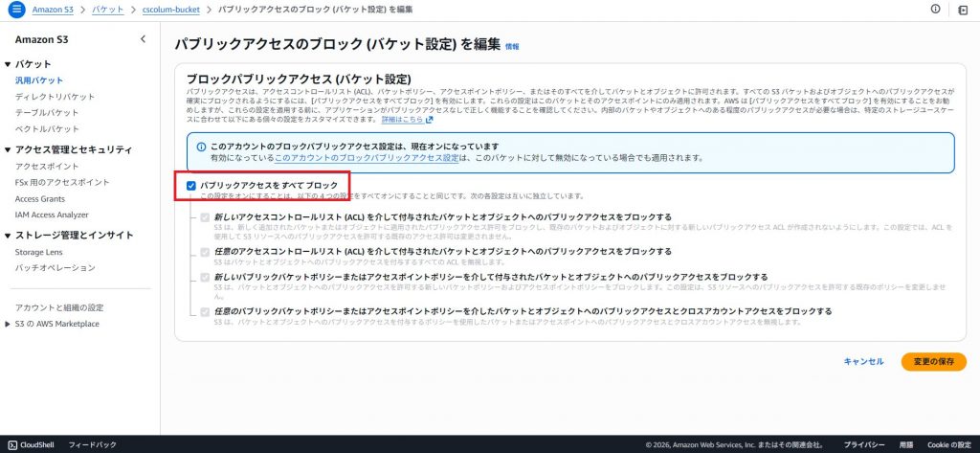
Task: Collapse the バケット sidebar section
Action: click(8, 64)
